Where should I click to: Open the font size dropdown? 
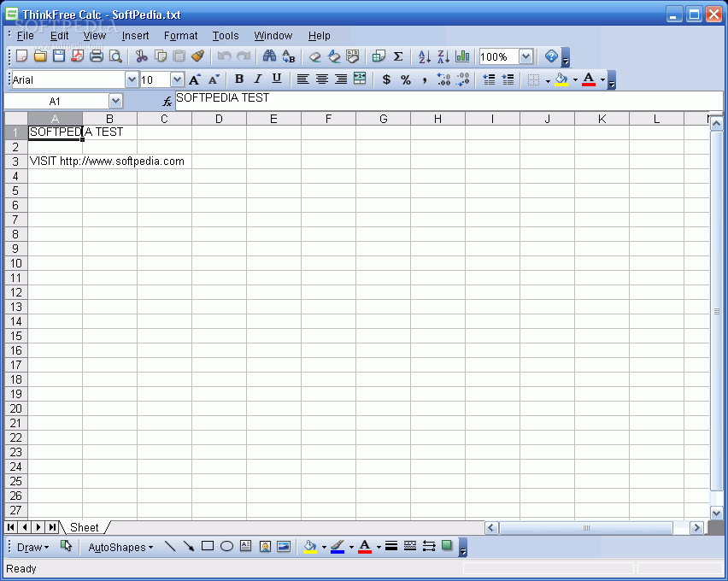(177, 79)
